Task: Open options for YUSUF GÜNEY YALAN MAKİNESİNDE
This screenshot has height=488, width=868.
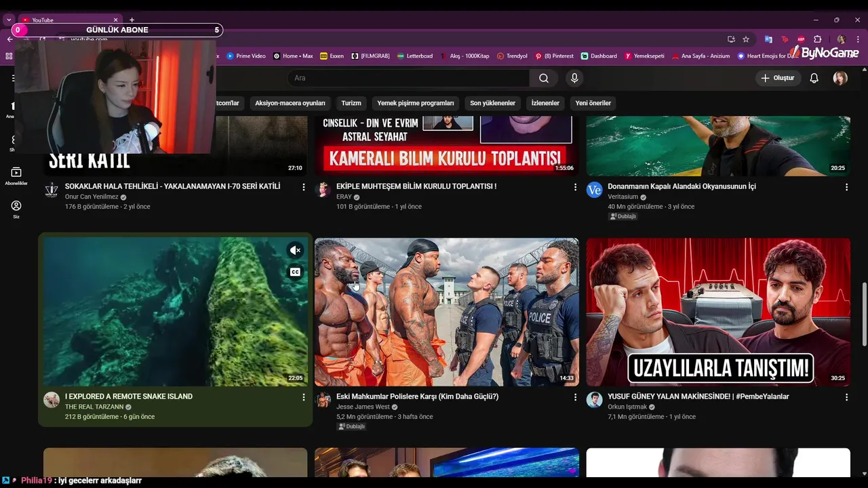Action: [x=846, y=397]
